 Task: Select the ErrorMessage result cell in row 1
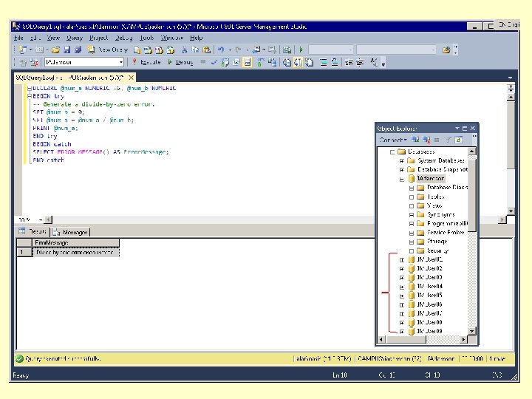[x=76, y=252]
